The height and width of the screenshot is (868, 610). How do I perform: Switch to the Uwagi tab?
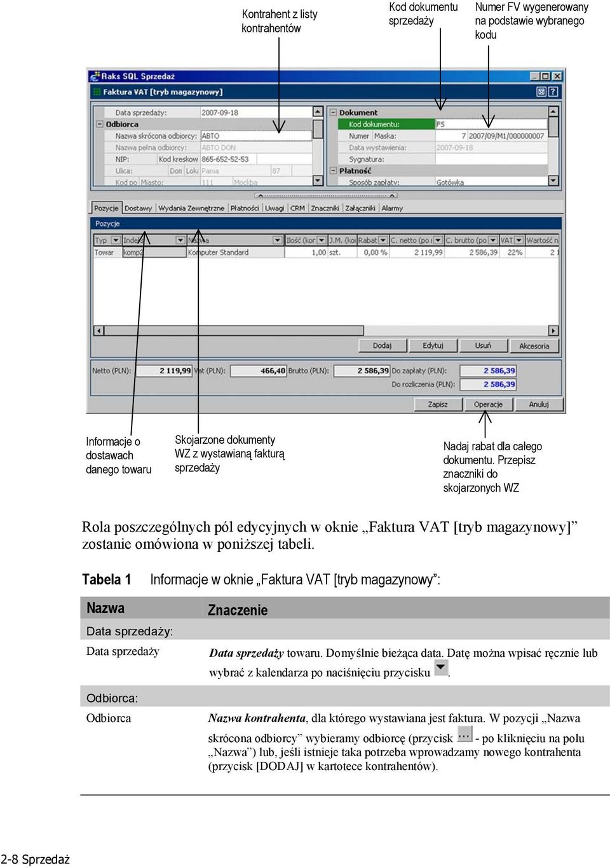pyautogui.click(x=274, y=208)
